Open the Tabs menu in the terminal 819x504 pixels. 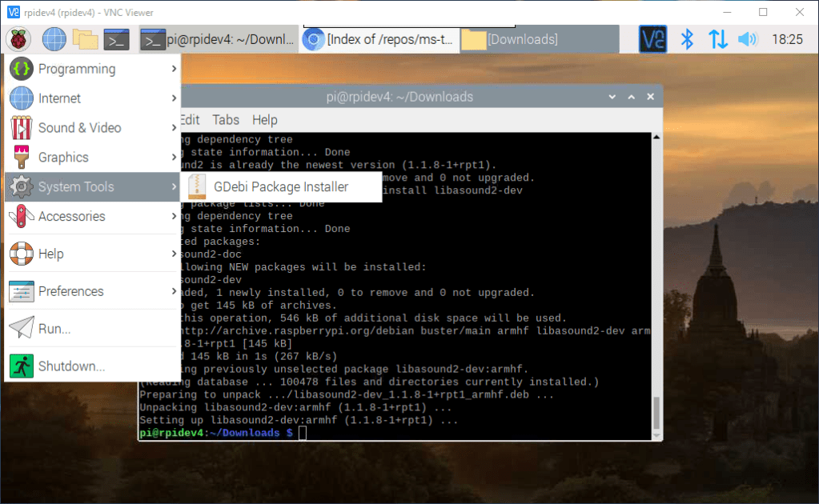pos(225,120)
